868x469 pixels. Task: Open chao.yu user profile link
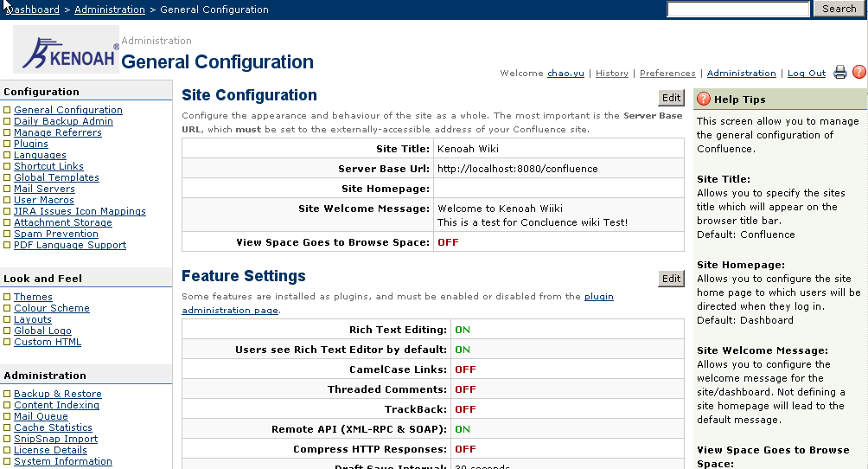pyautogui.click(x=565, y=74)
